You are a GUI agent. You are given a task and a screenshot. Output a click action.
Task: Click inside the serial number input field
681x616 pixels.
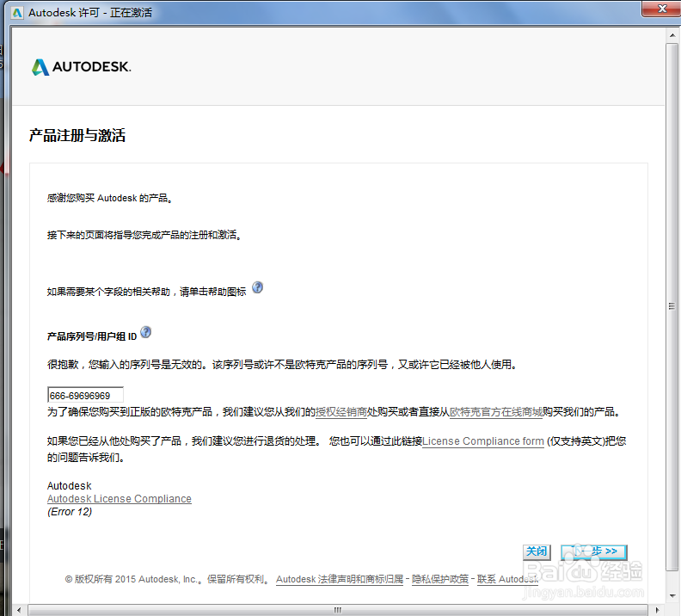[x=85, y=395]
